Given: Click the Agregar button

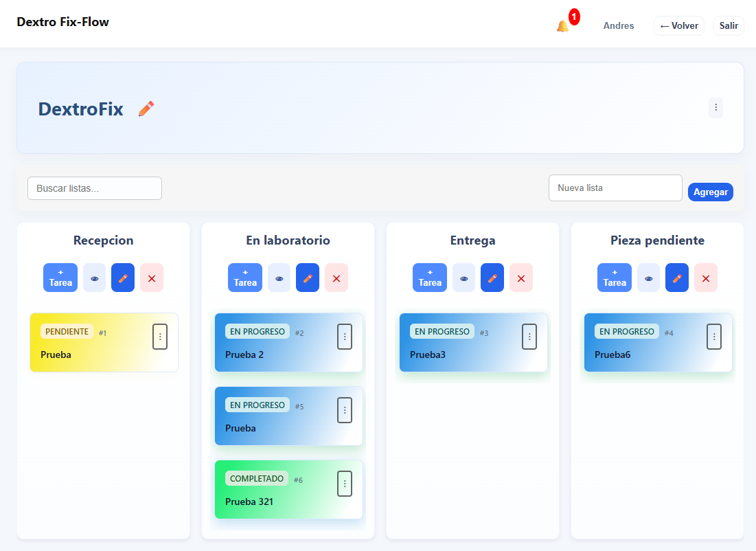Looking at the screenshot, I should click(x=710, y=192).
